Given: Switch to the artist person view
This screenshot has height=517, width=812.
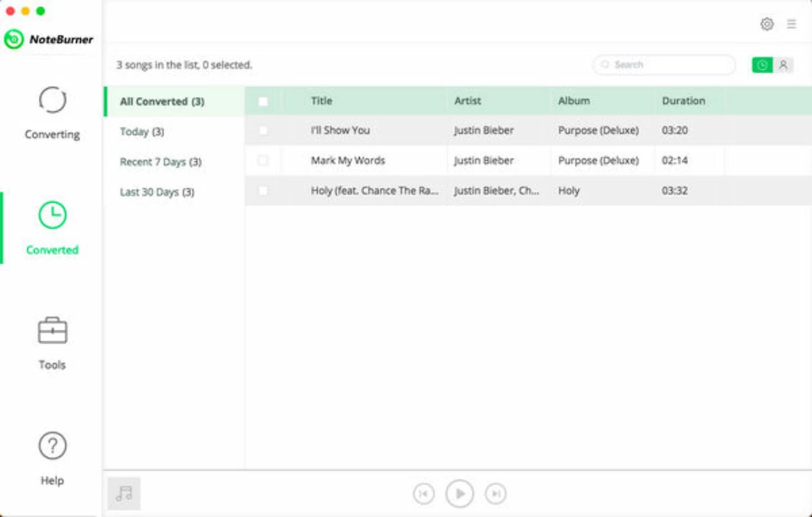Looking at the screenshot, I should (783, 65).
